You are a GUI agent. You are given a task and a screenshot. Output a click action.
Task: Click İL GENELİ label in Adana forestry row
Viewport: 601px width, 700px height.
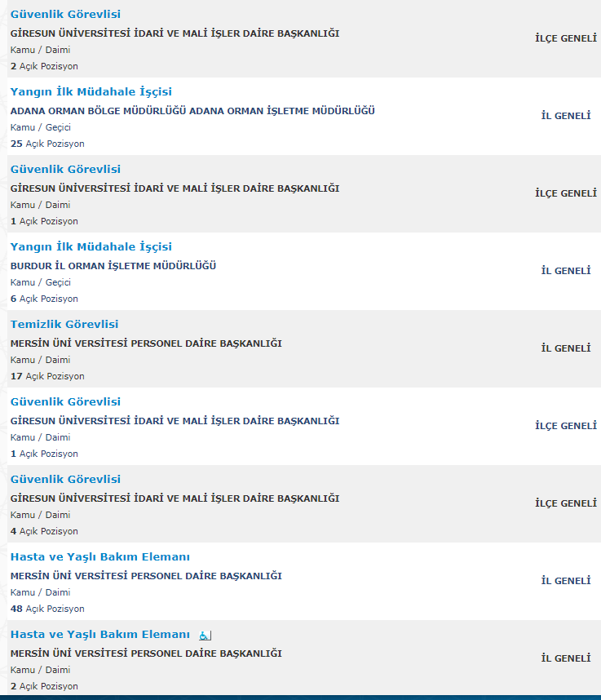pos(566,116)
